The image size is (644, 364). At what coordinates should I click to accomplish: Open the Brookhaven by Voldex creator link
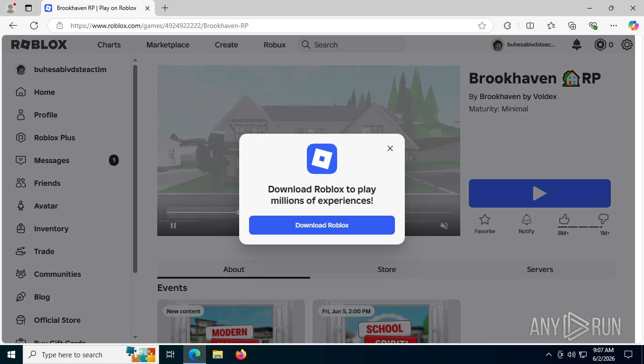518,96
